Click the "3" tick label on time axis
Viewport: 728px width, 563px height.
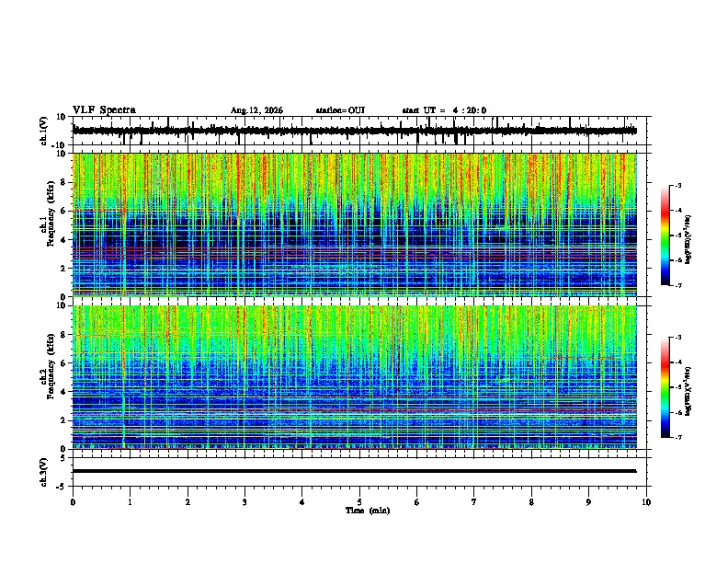pyautogui.click(x=245, y=502)
